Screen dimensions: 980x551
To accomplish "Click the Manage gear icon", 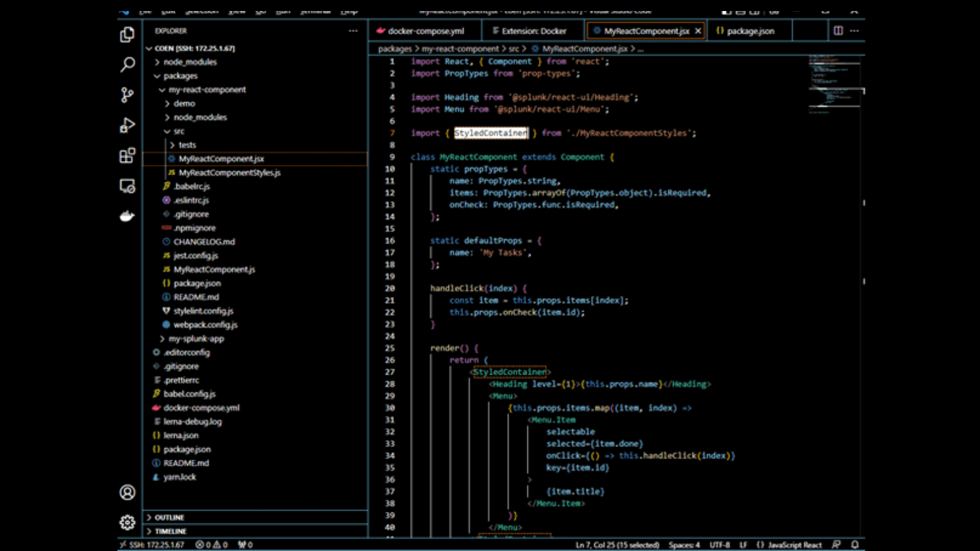I will [x=127, y=522].
